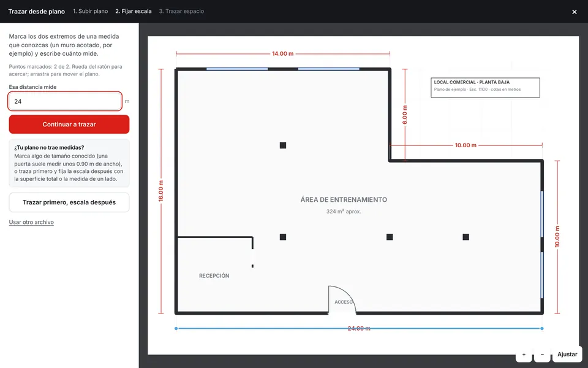Select the 2. Fijar escala step
Screen dimensions: 588x368
click(x=134, y=11)
